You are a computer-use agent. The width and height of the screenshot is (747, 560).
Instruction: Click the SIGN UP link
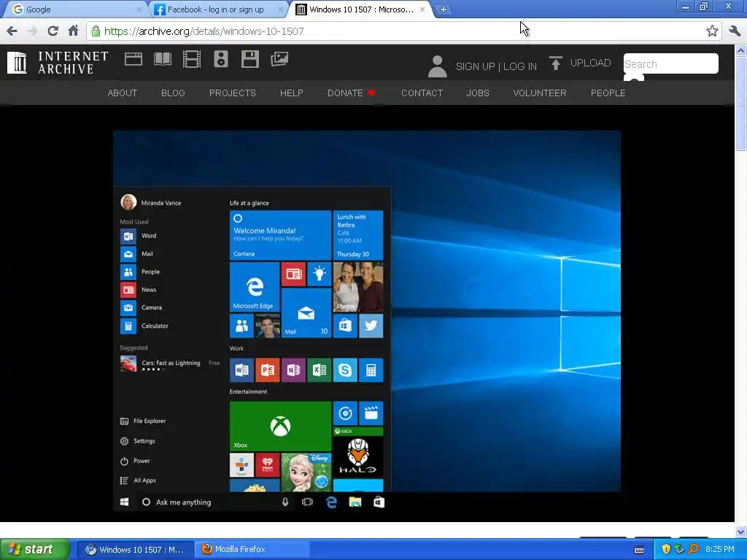475,66
